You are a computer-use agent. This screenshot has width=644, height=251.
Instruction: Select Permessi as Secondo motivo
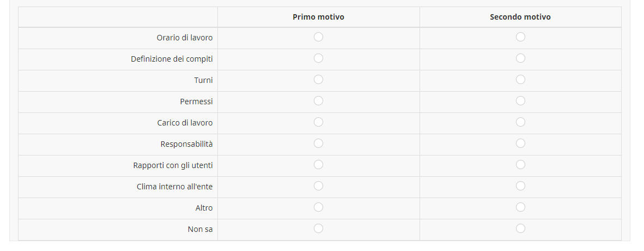[x=520, y=101]
